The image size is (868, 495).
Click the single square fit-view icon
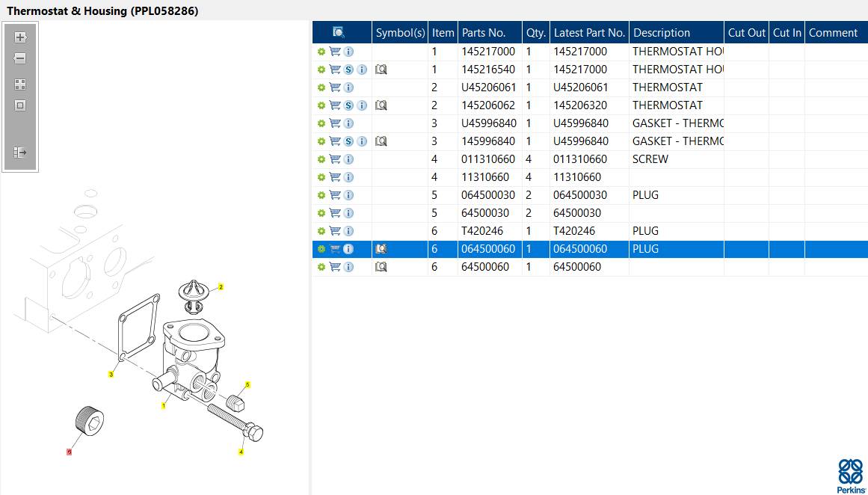click(20, 105)
